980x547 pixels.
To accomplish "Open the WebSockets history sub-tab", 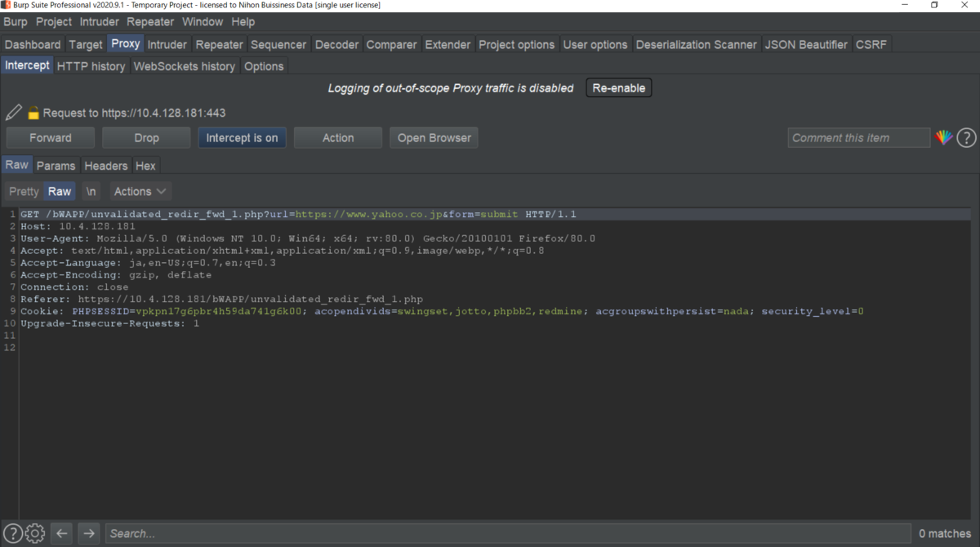I will click(x=185, y=66).
